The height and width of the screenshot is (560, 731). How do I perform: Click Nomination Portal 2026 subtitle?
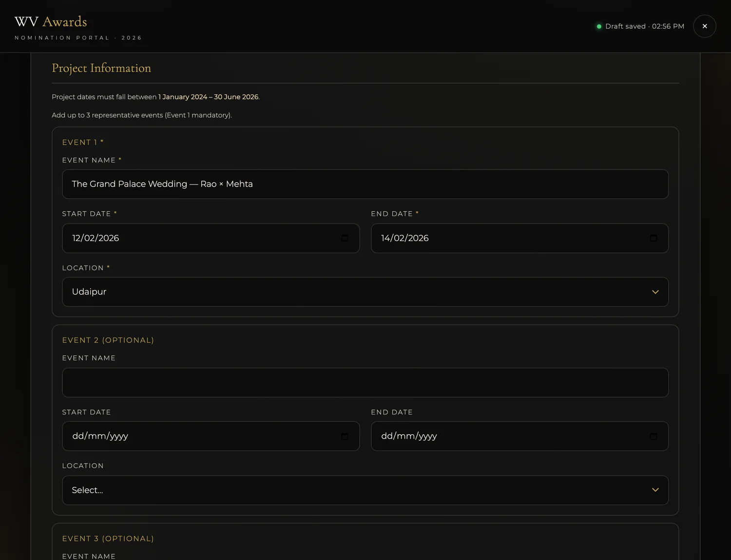[x=78, y=38]
